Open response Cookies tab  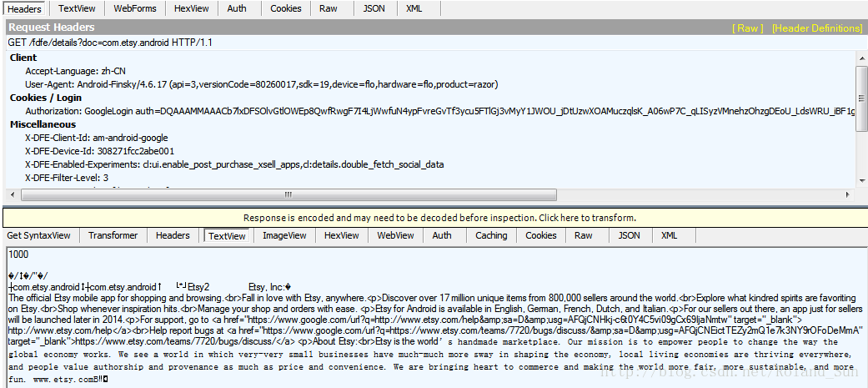click(x=541, y=235)
